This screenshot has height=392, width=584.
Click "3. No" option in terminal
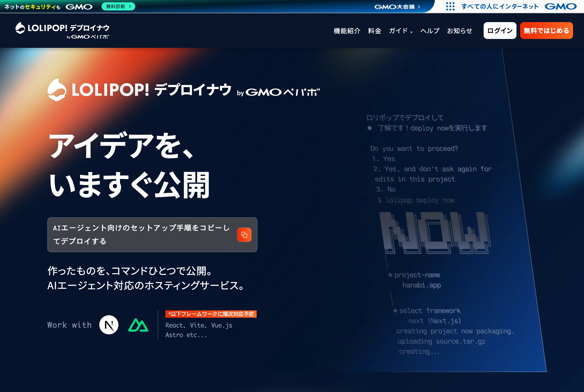click(386, 189)
